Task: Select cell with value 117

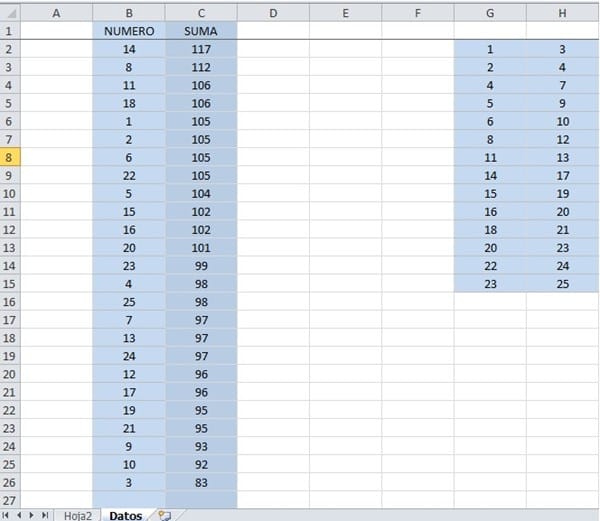Action: click(201, 49)
